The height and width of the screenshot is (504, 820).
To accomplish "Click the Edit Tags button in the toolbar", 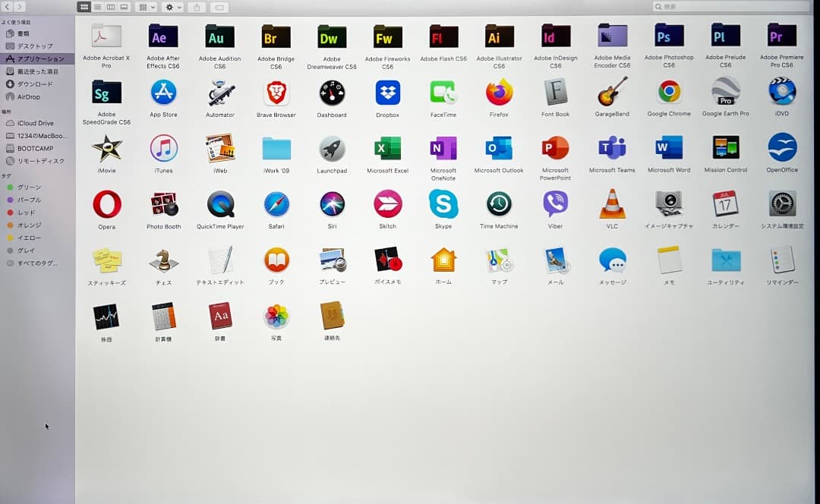I will [x=218, y=7].
